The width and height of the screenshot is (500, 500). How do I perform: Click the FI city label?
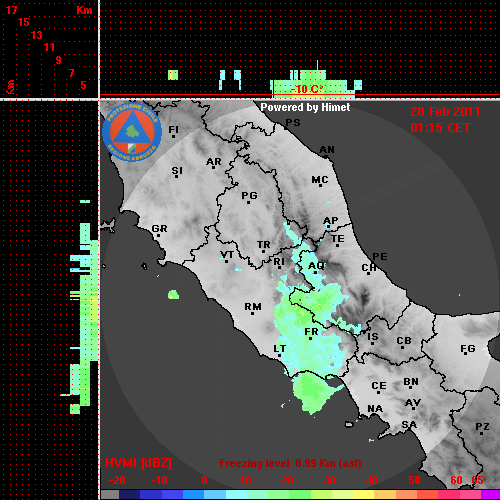(x=174, y=129)
